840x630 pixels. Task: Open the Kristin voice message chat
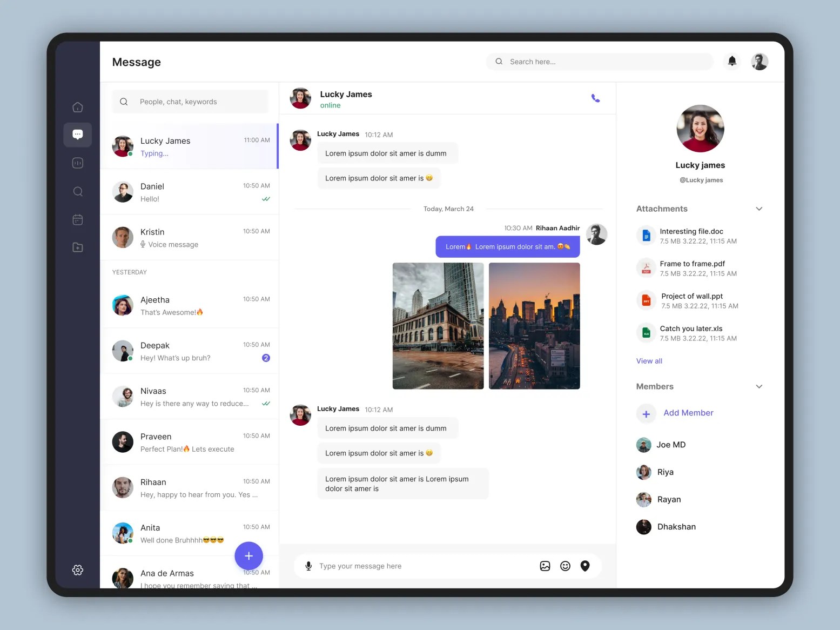pos(189,237)
